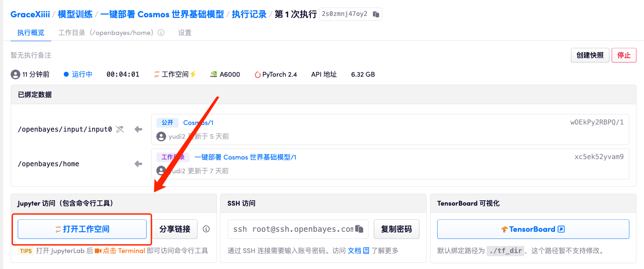Open the 一键部署 Cosmos 世界基础模型/1 link
The height and width of the screenshot is (269, 644).
(245, 157)
